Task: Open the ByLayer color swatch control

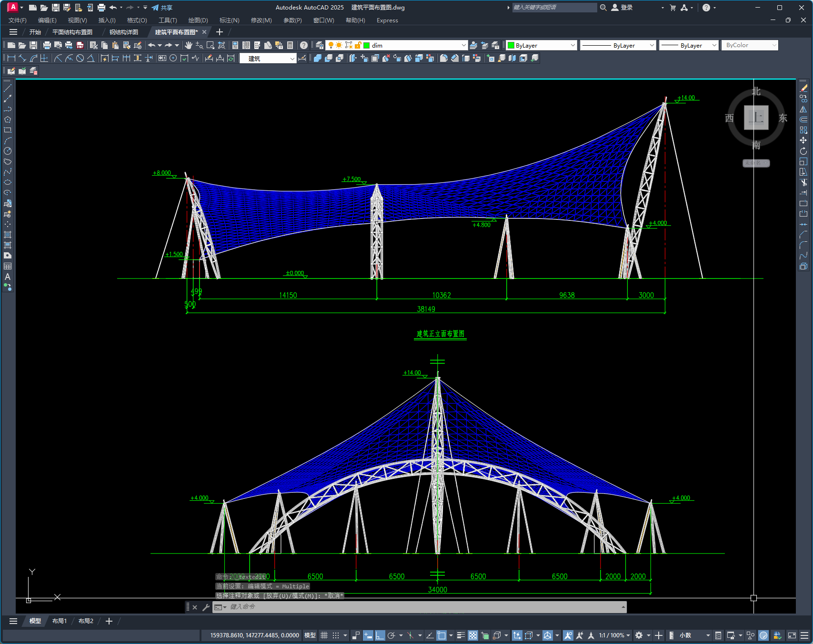Action: pos(542,45)
